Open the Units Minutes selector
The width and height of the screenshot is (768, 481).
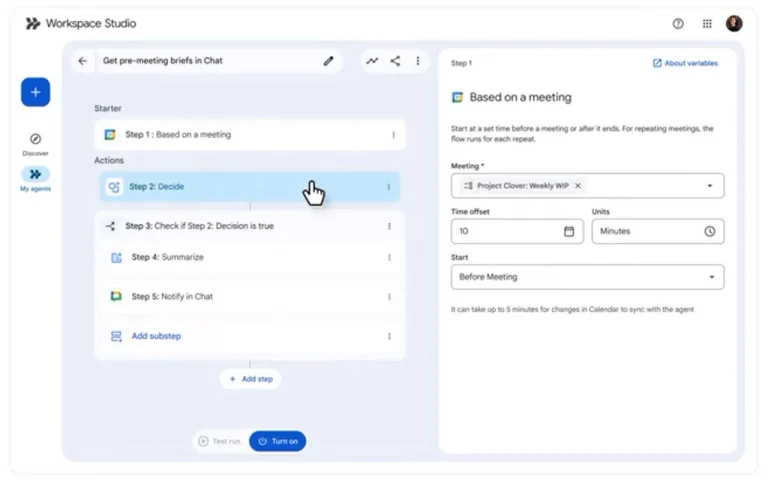(657, 231)
